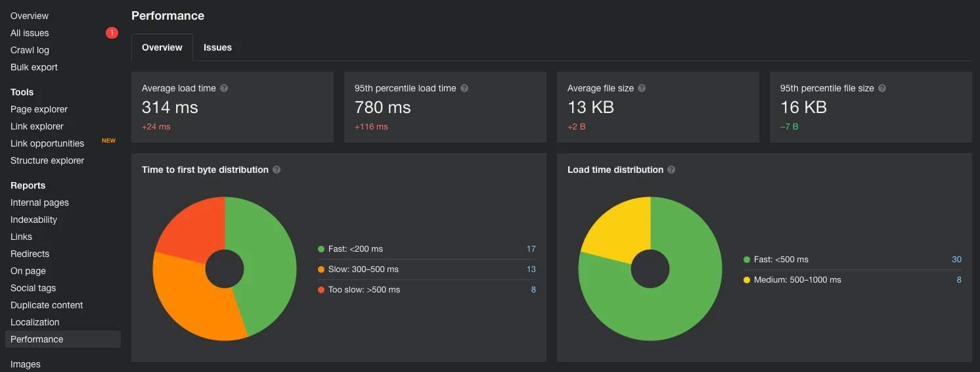View Duplicate content report
Viewport: 980px width, 372px height.
click(47, 305)
